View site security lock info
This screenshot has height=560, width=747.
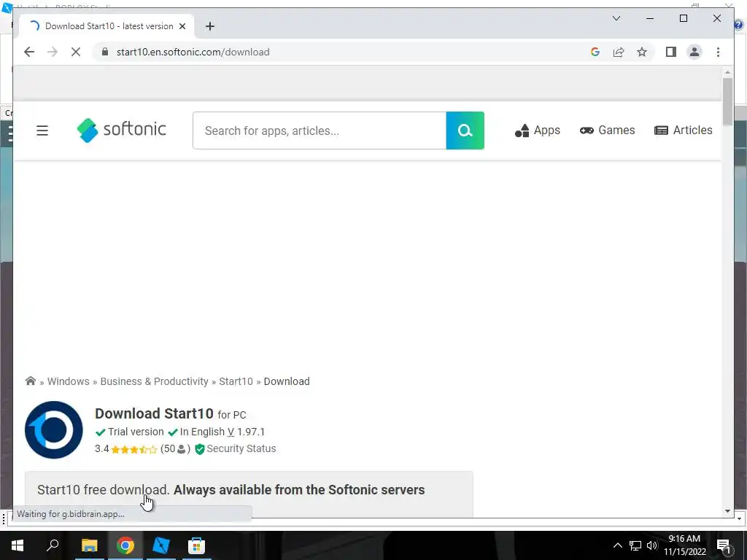tap(105, 52)
